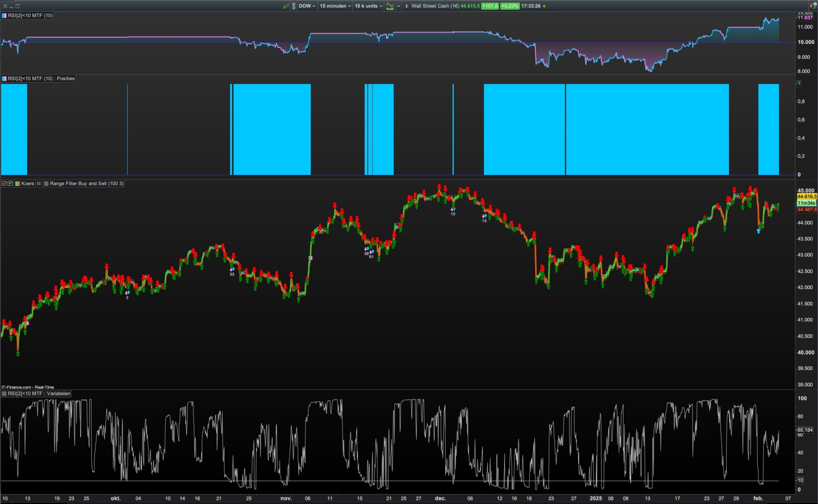Click the RSI[2]<10 MTF (10) label
The width and height of the screenshot is (818, 504).
30,16
